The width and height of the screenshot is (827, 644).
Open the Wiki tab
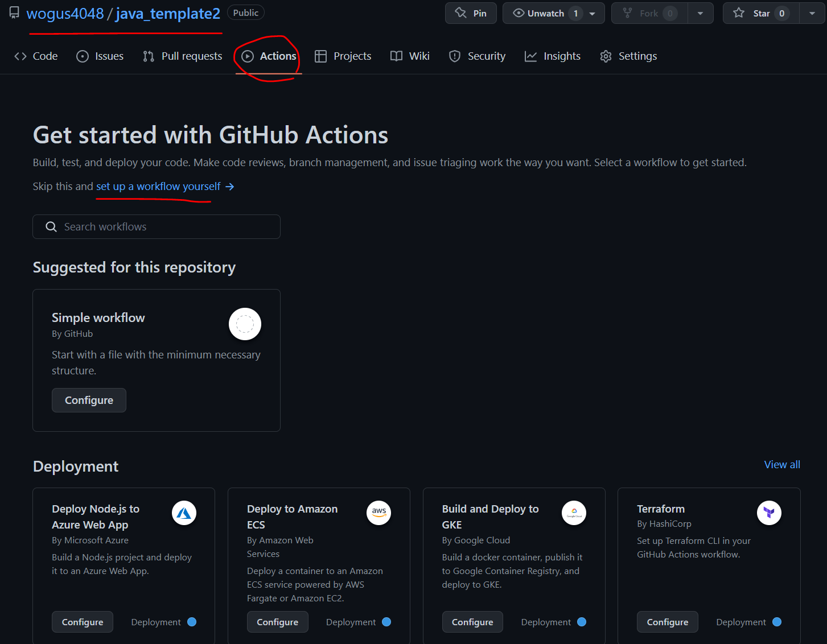410,56
